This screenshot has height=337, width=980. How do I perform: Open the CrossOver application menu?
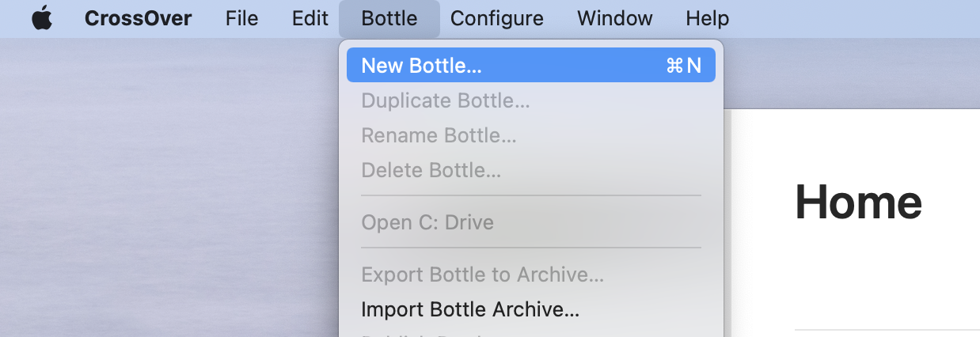click(138, 18)
